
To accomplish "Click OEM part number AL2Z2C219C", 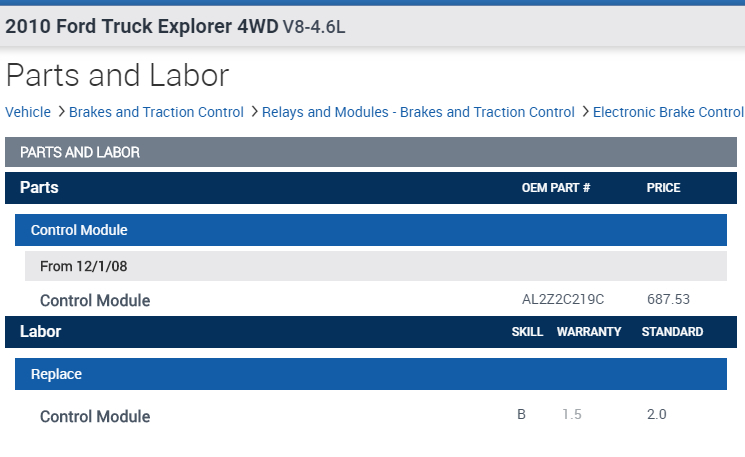I will 563,300.
